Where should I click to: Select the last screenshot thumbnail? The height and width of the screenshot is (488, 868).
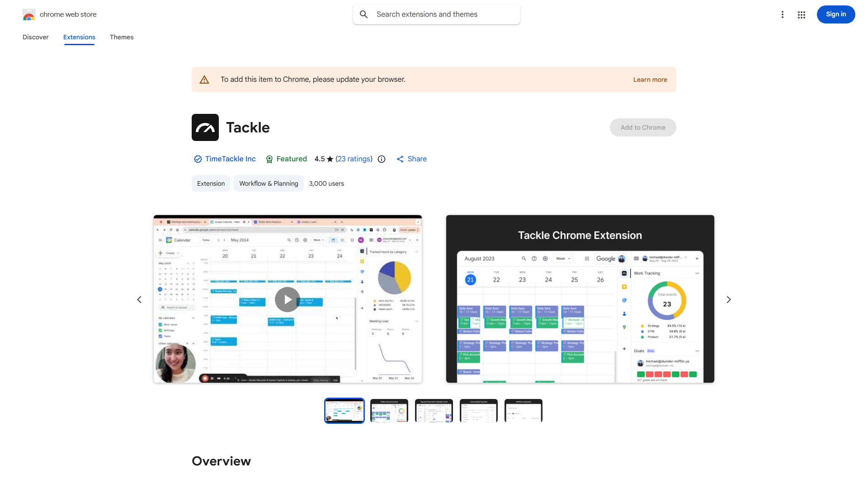tap(523, 411)
